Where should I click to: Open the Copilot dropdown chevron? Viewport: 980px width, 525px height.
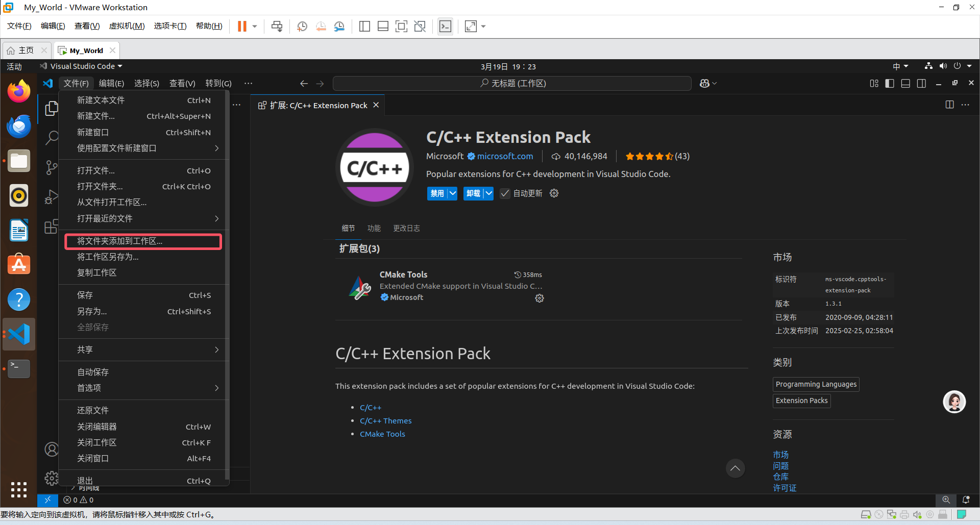point(715,83)
